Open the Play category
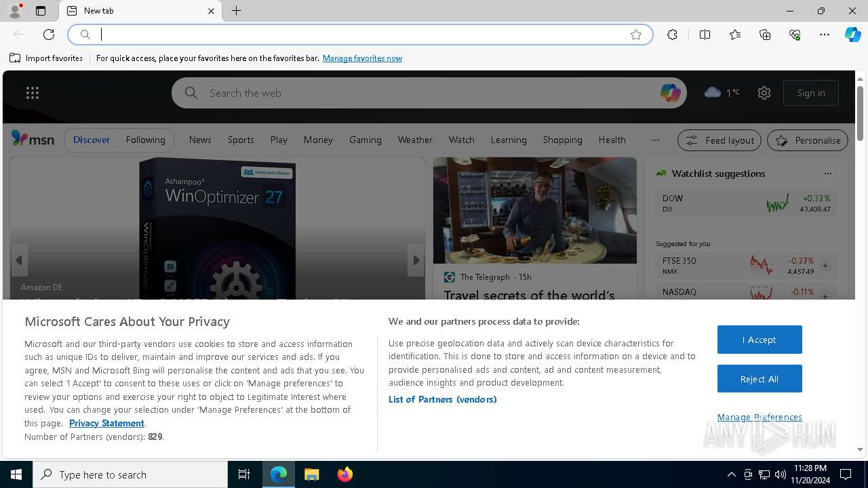 279,140
